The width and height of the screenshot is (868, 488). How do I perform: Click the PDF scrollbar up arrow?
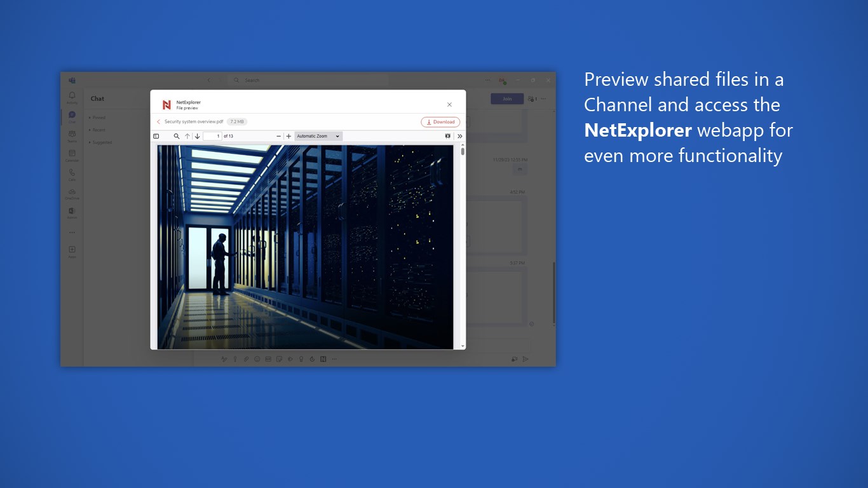click(x=463, y=146)
